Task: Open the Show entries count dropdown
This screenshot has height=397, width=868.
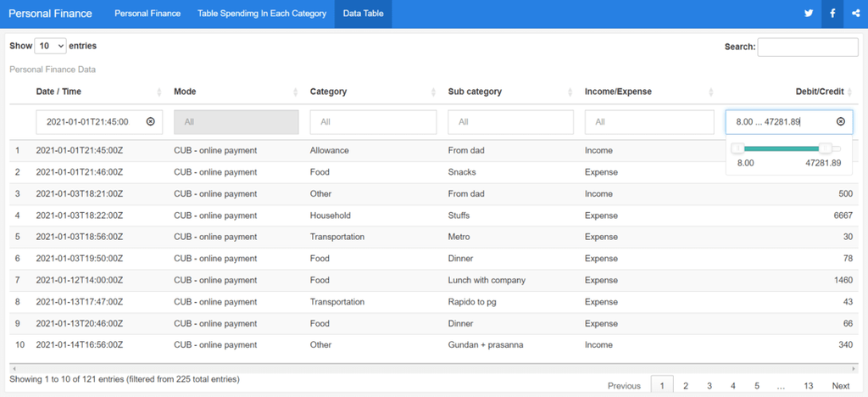Action: [x=51, y=46]
